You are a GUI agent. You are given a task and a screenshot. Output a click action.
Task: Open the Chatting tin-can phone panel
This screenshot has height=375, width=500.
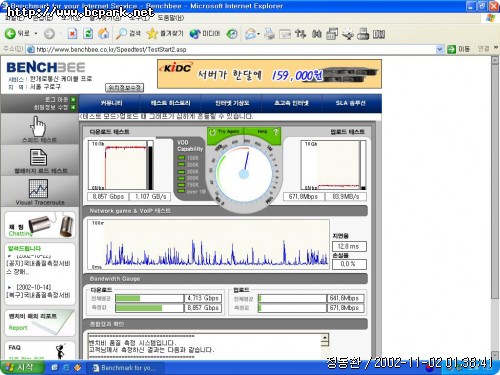tap(40, 225)
